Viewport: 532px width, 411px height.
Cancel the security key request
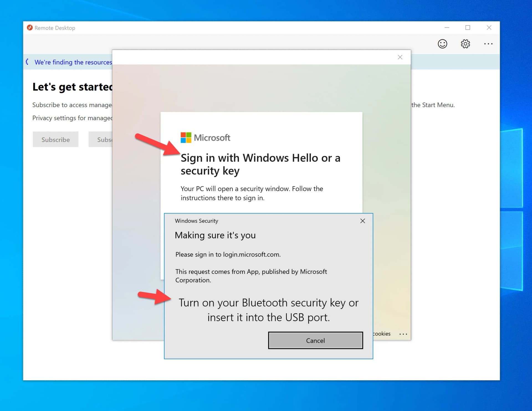[315, 340]
